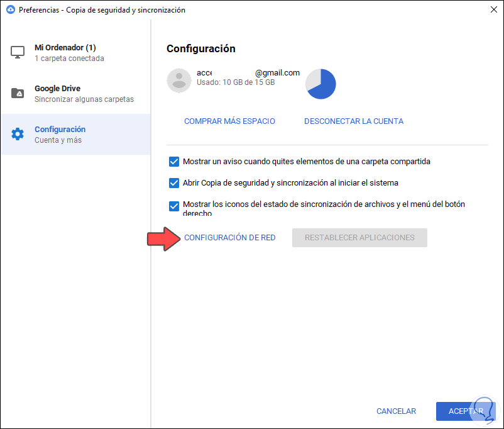Click the Backup and Sync cloud icon in title bar
This screenshot has height=429, width=504.
[x=11, y=9]
